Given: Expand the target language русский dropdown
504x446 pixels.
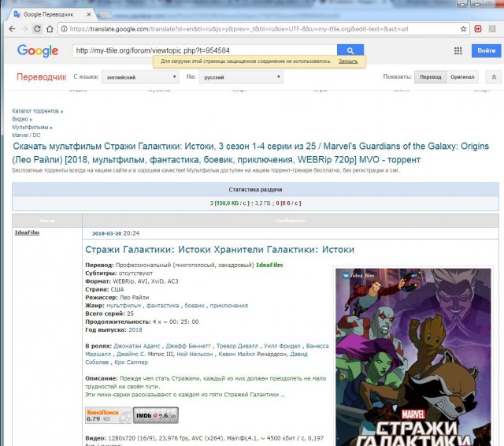Looking at the screenshot, I should point(241,77).
